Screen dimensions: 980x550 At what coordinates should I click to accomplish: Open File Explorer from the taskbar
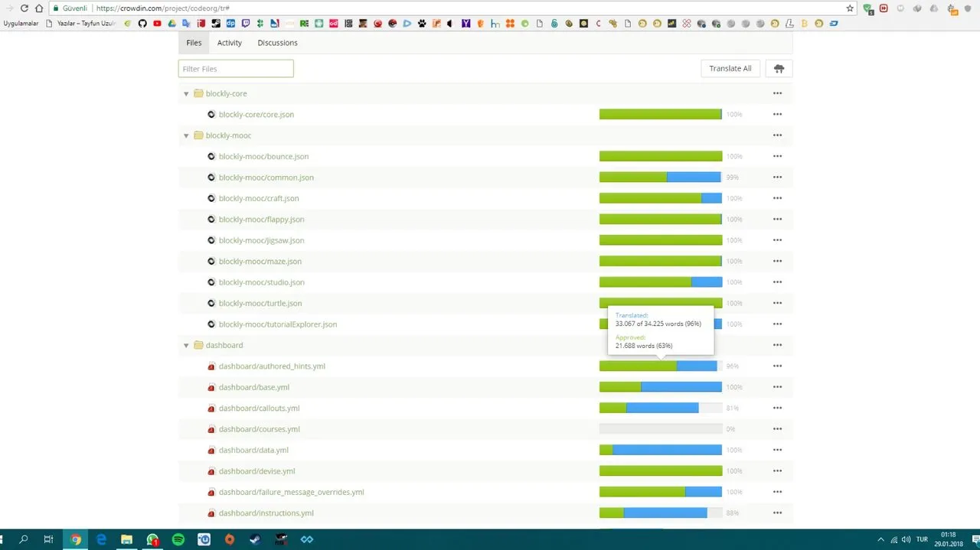coord(127,539)
